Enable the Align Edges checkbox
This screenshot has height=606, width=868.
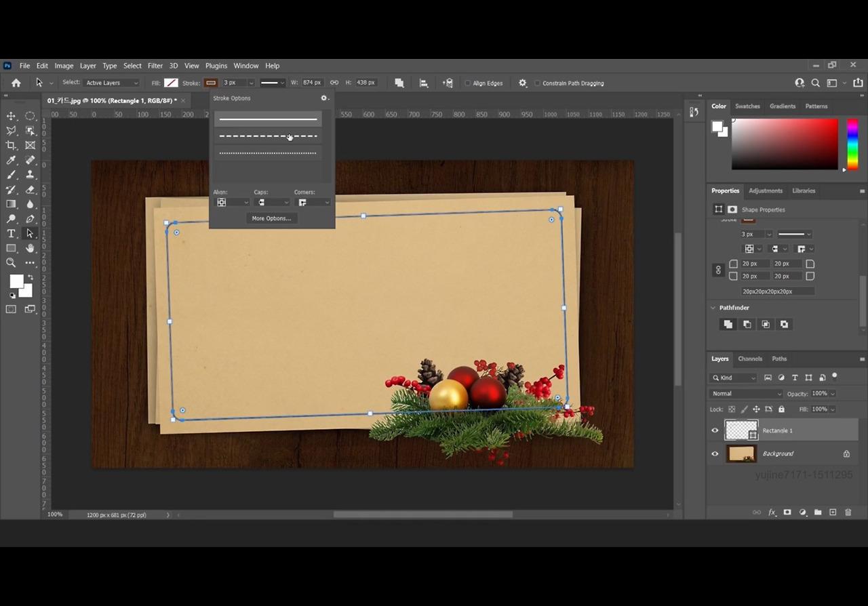click(468, 83)
